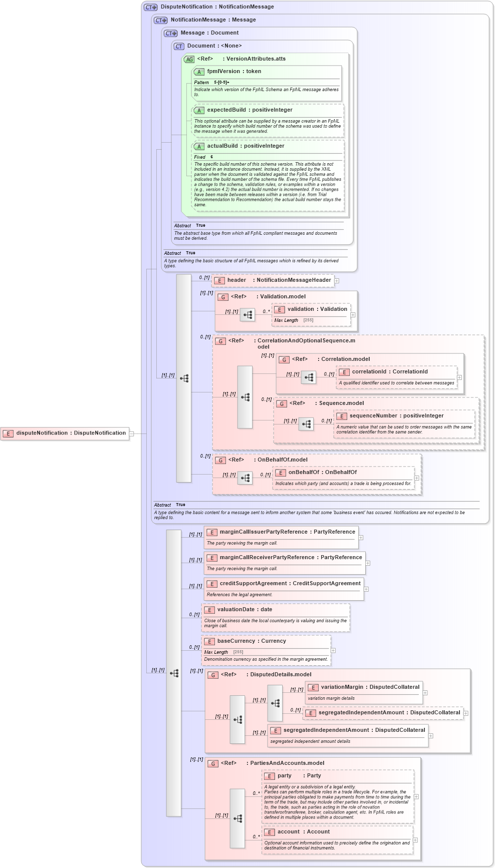495x868 pixels.
Task: Click the sequence compositor icon inside Sequence.model
Action: (306, 424)
